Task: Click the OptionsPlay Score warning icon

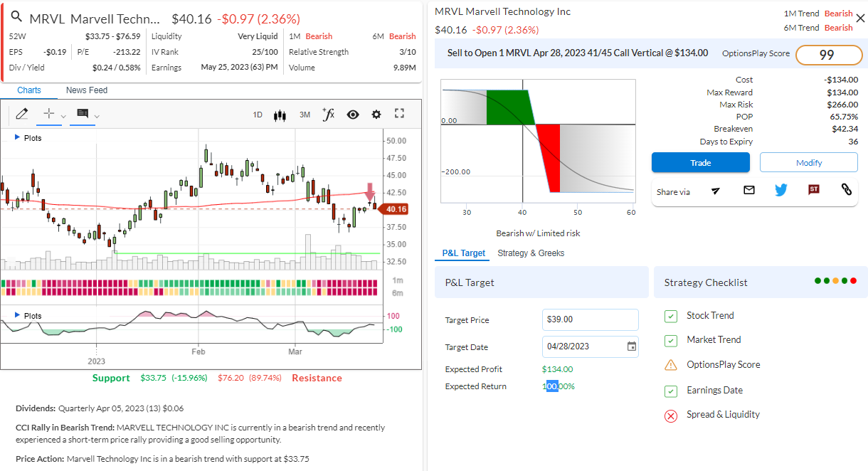Action: click(670, 365)
